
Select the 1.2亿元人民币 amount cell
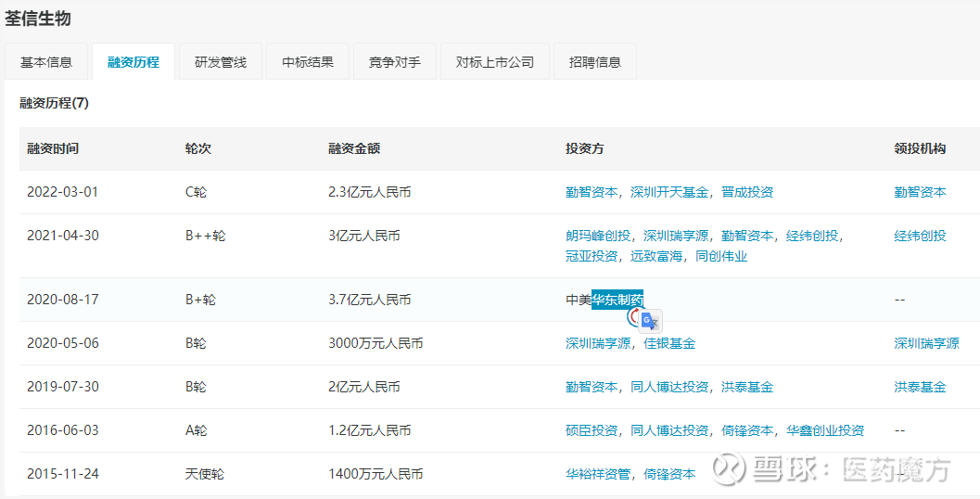pos(369,430)
